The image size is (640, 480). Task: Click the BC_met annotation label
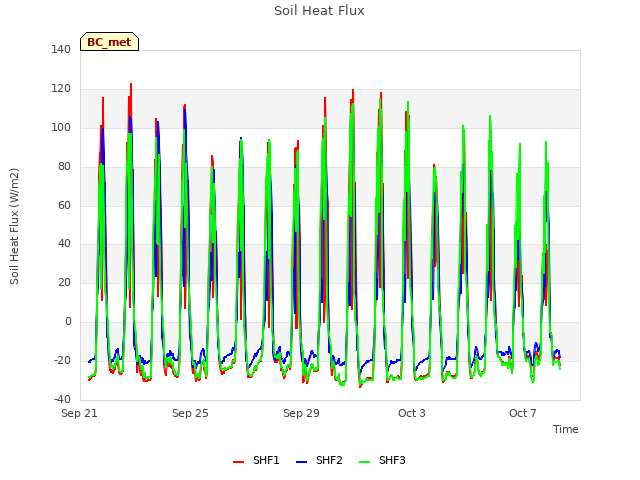pyautogui.click(x=109, y=42)
